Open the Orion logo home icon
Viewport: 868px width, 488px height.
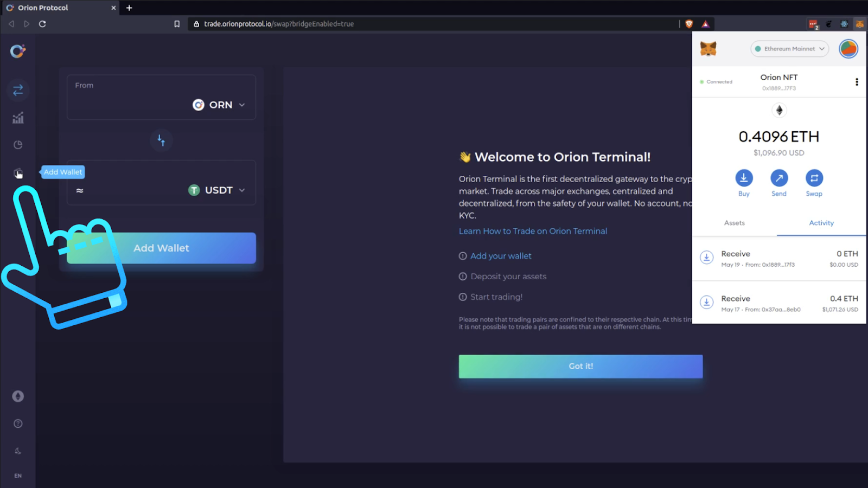coord(18,51)
